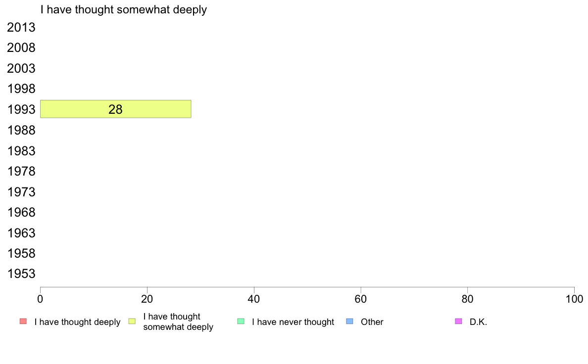Click the blue 'Other' legend swatch
Viewport: 588px width, 364px height.
pyautogui.click(x=349, y=321)
